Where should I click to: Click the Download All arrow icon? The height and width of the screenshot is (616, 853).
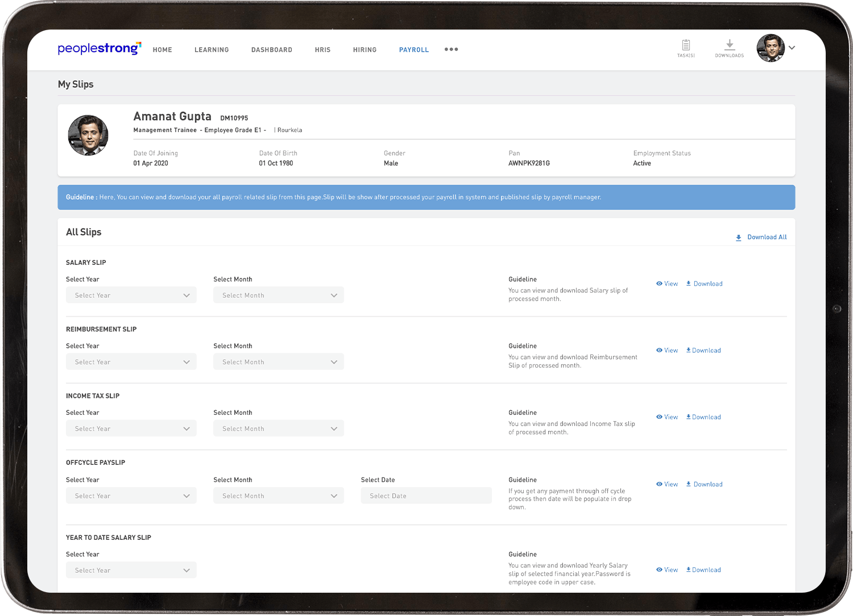(738, 238)
